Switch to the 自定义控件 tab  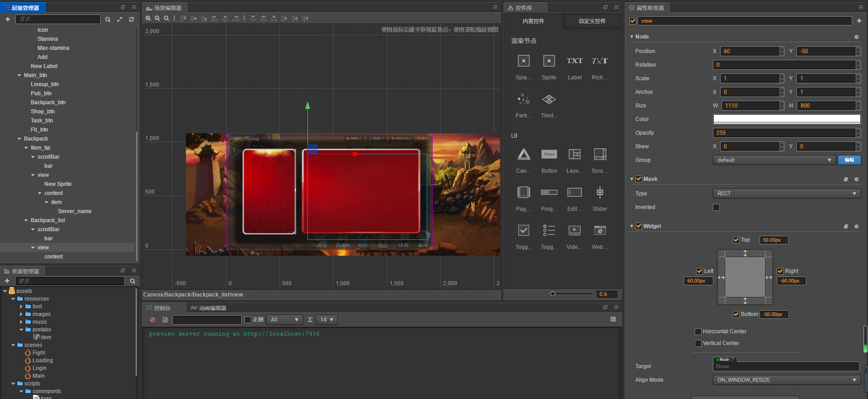pos(592,21)
